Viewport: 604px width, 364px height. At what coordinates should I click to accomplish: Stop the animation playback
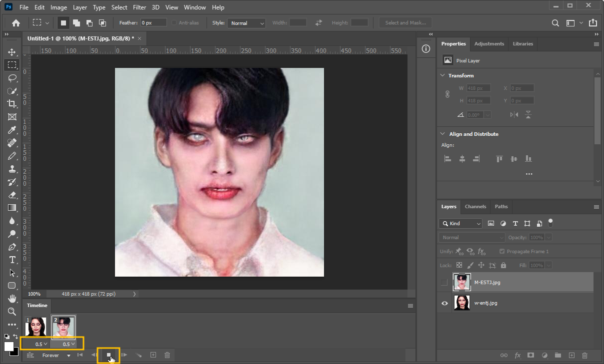click(108, 355)
